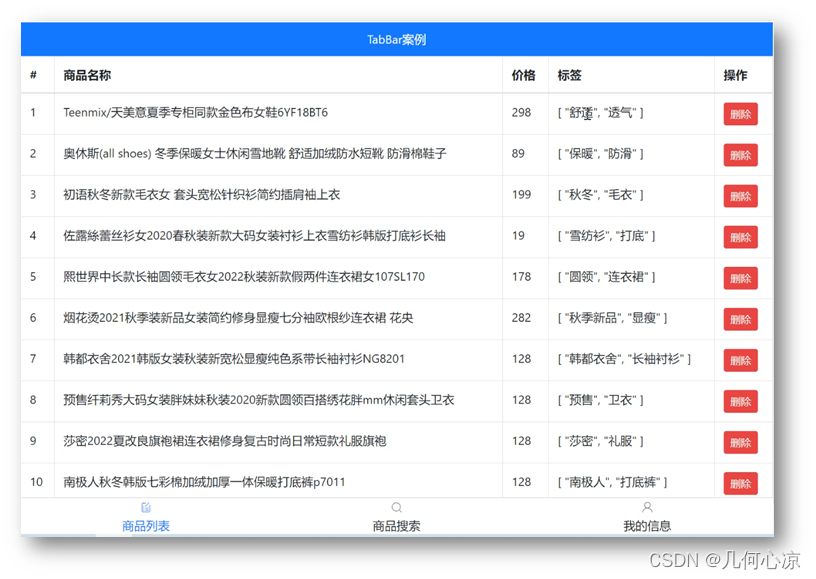Select product name 佐露絲蕾丝衫女2020
Viewport: 816px width, 579px height.
pyautogui.click(x=254, y=236)
